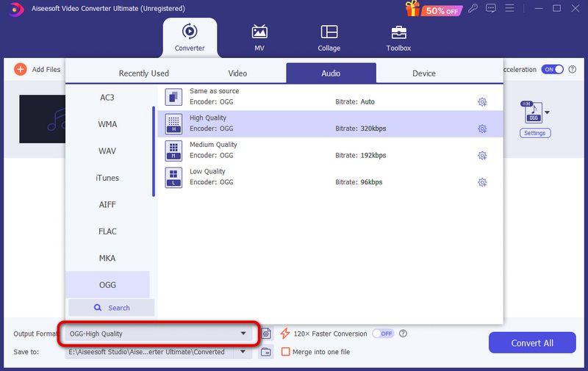The image size is (588, 371).
Task: Switch to the Device format tab
Action: [x=424, y=73]
